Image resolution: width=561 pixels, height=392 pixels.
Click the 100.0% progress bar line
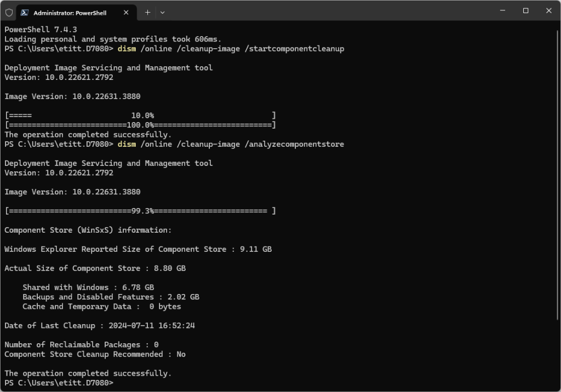click(x=139, y=125)
